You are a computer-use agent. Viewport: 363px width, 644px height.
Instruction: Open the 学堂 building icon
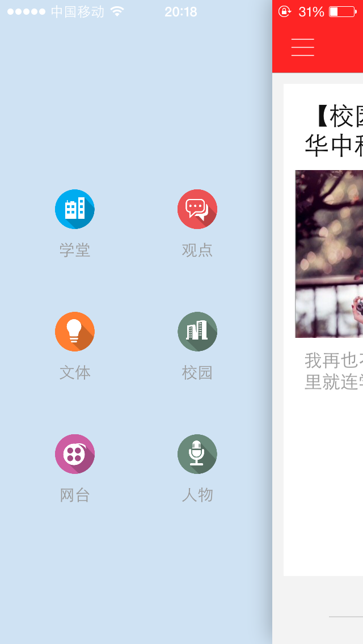tap(75, 209)
